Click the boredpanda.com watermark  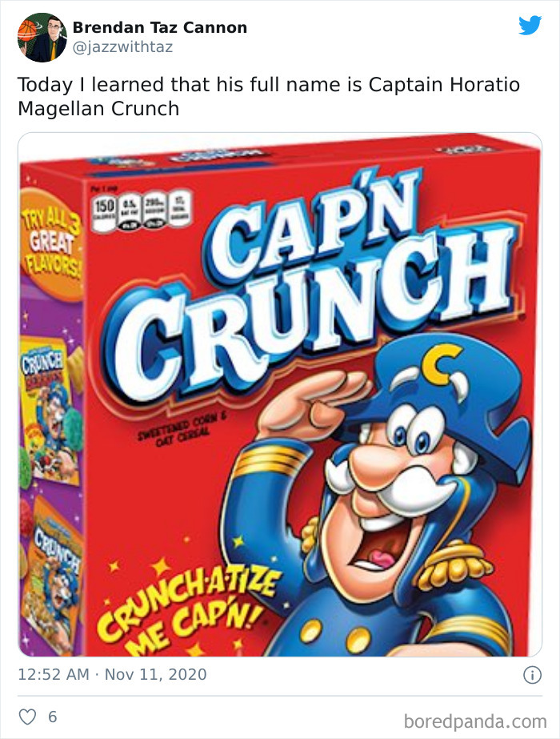(x=474, y=721)
